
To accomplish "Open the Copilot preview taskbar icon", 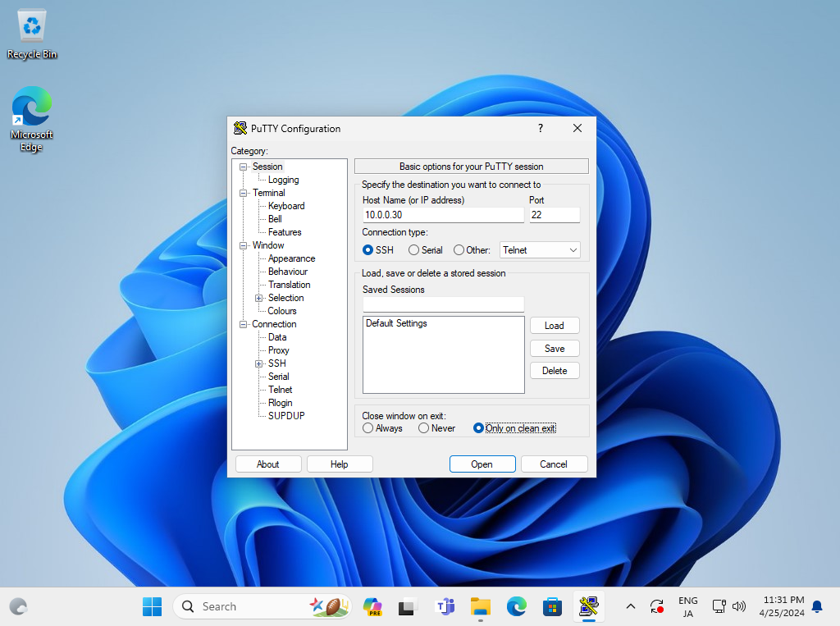I will [372, 606].
